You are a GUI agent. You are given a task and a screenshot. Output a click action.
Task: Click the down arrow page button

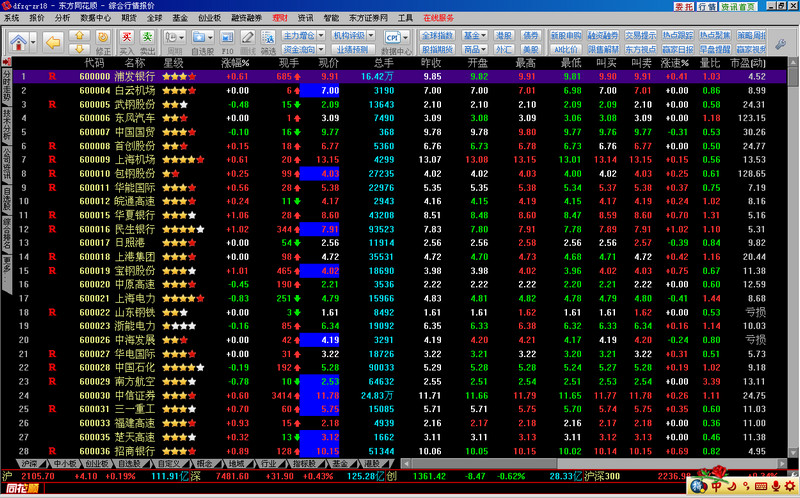(x=79, y=49)
